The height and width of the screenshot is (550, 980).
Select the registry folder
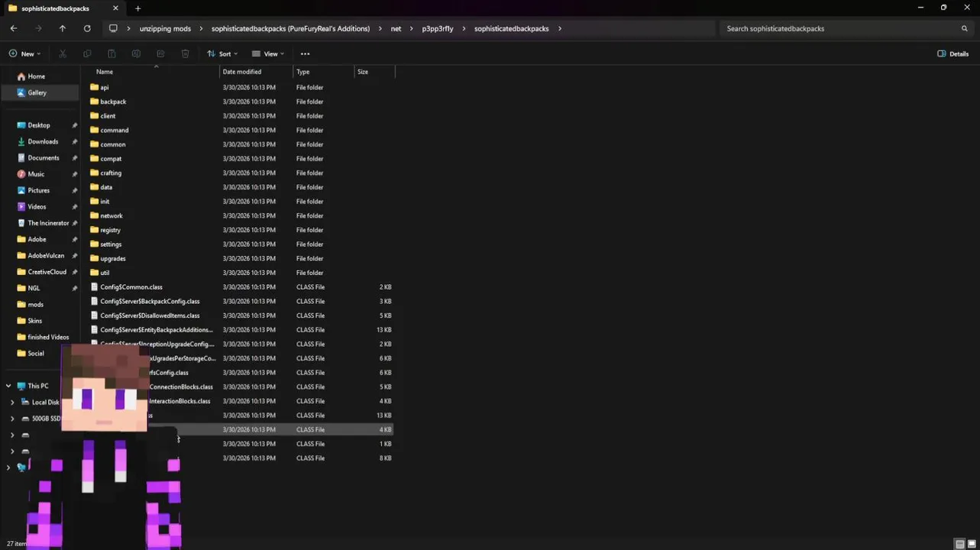(110, 230)
